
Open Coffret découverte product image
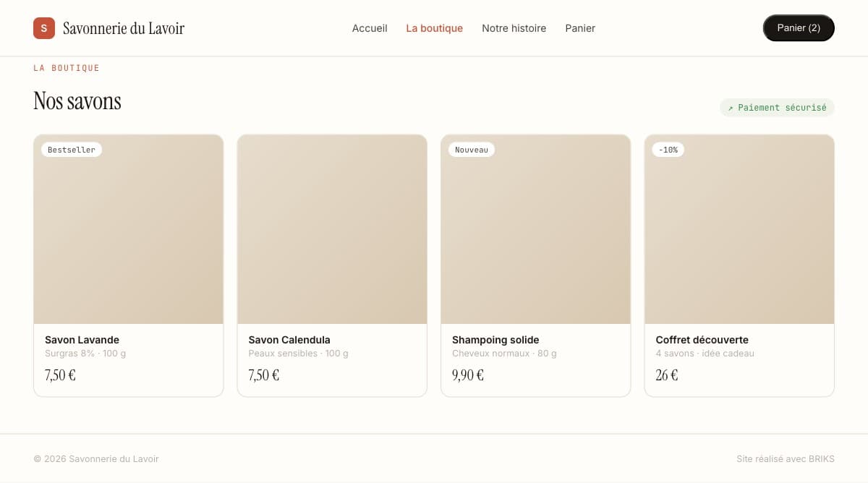[739, 229]
